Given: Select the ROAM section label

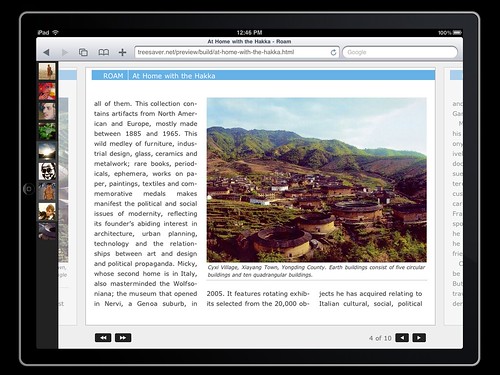Looking at the screenshot, I should click(113, 76).
